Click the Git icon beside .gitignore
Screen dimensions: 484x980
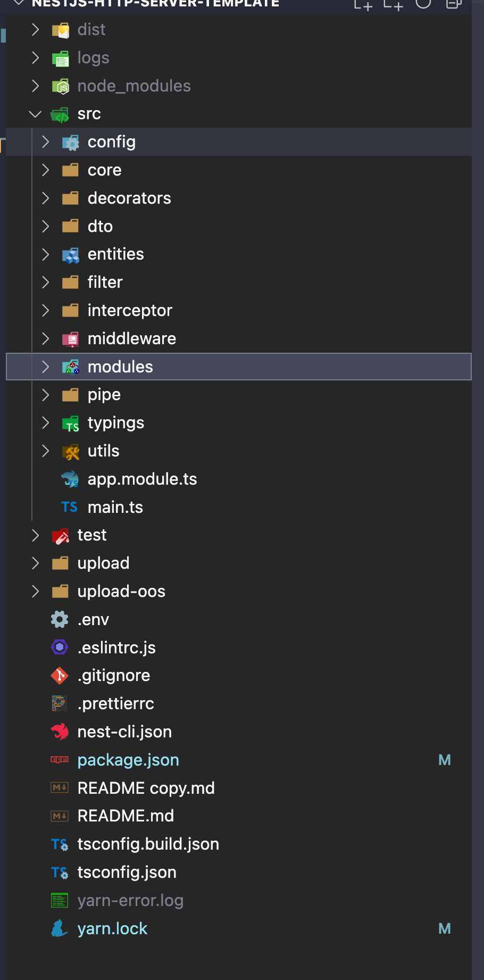[x=60, y=676]
